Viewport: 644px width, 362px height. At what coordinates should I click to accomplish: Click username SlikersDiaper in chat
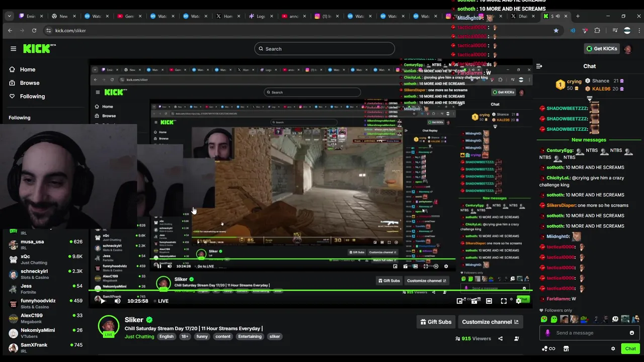point(561,205)
